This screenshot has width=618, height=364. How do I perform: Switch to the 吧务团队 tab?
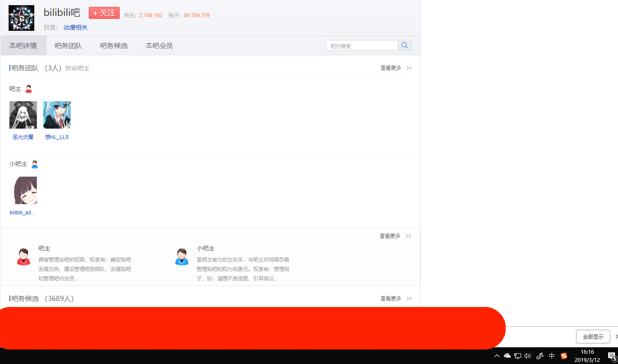coord(68,46)
